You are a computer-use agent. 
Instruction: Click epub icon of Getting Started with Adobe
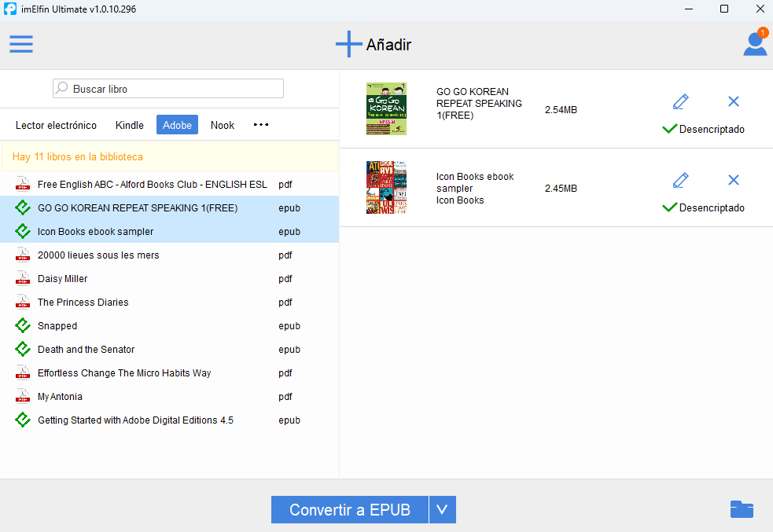(23, 420)
